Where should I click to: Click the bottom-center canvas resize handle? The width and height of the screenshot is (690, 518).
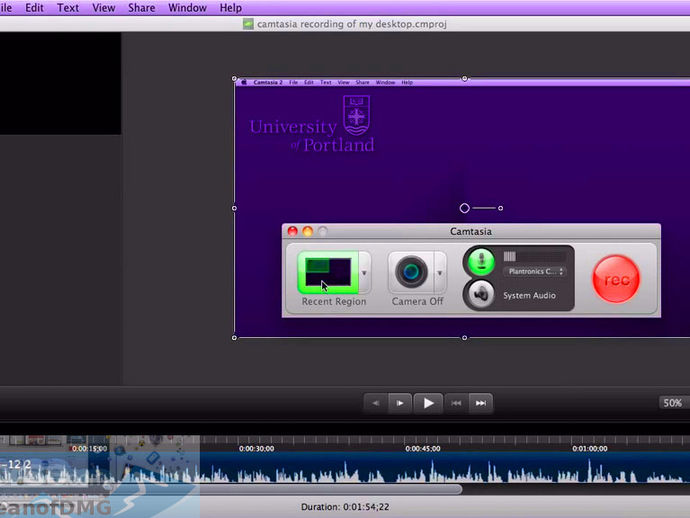(x=465, y=338)
